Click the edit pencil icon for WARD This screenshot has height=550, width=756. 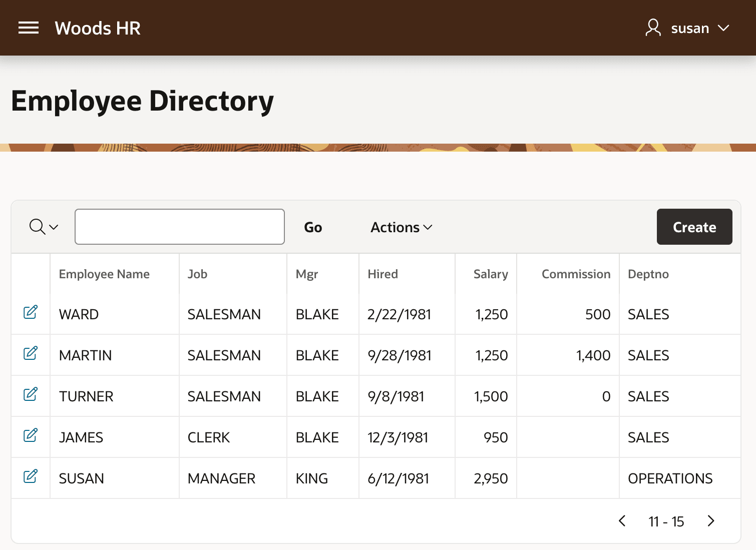point(31,312)
